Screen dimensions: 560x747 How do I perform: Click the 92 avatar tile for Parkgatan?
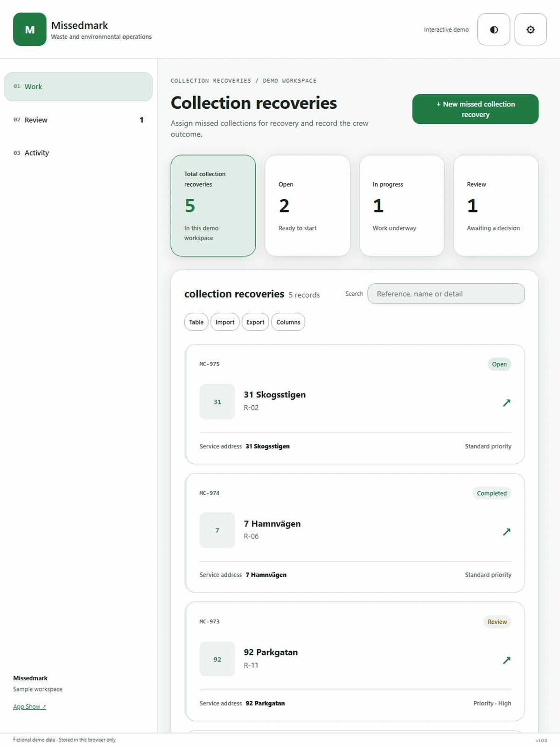[217, 659]
